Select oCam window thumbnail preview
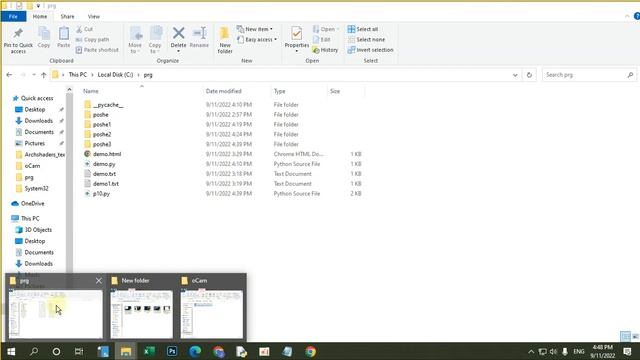 tap(211, 314)
